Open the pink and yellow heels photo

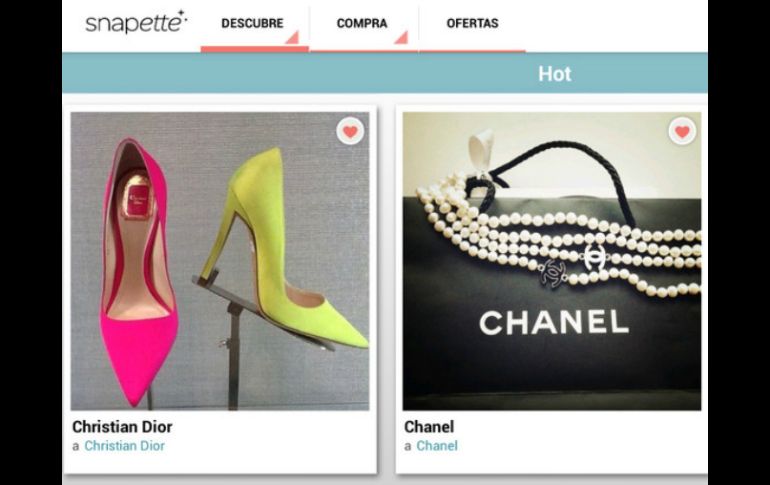[220, 261]
